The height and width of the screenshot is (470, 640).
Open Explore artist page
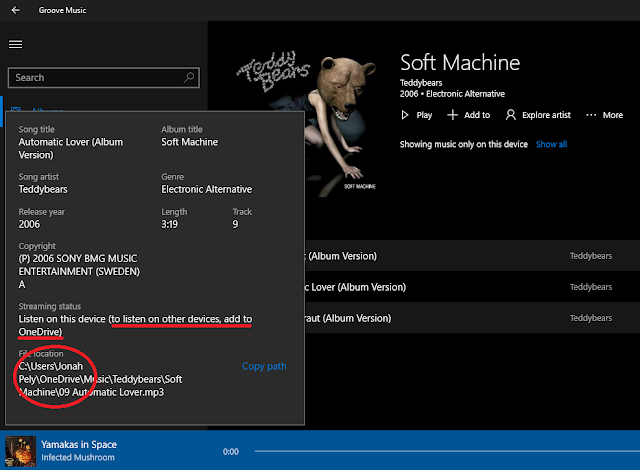[x=538, y=115]
